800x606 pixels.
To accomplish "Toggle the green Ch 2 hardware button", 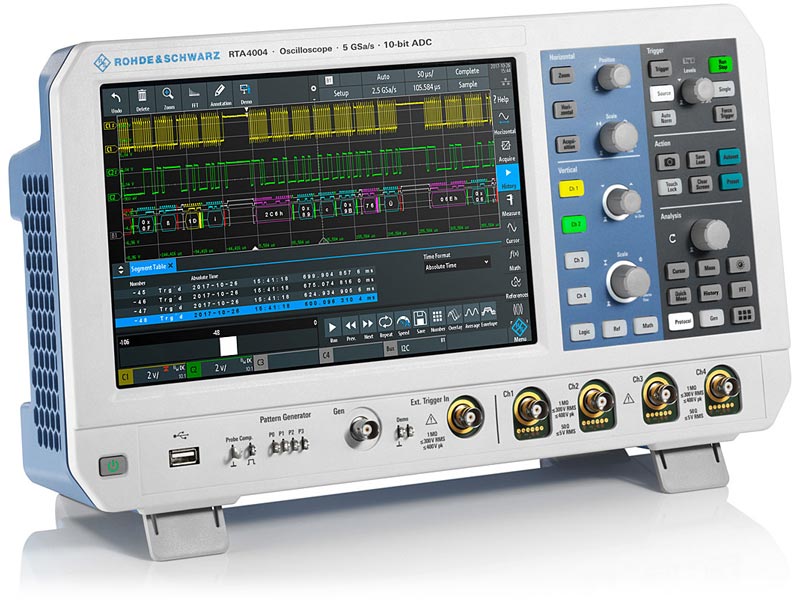I will 574,224.
